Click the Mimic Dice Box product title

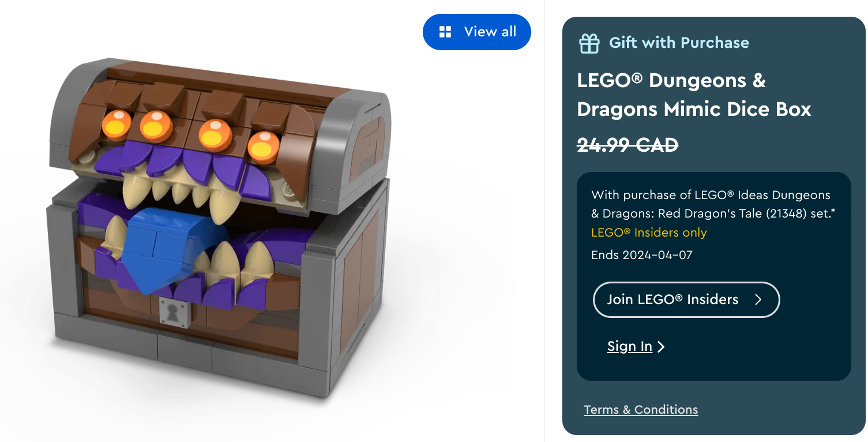[x=694, y=95]
